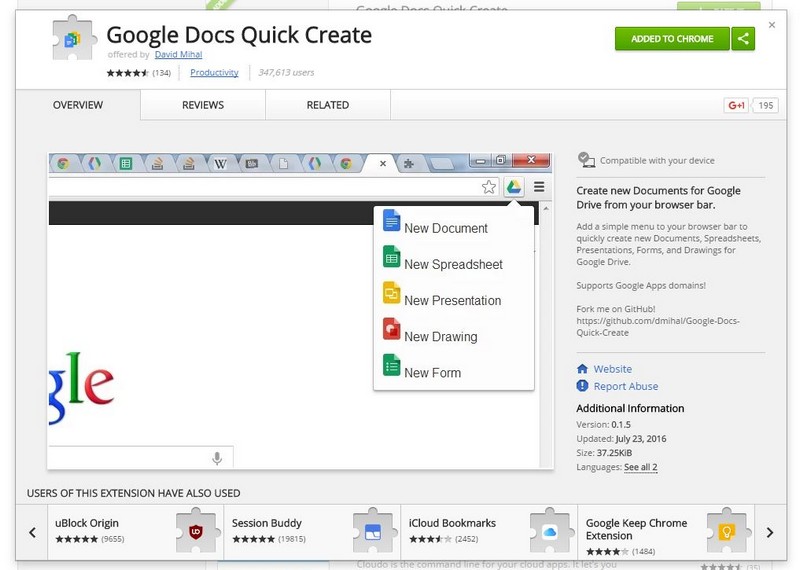Click the share icon button
This screenshot has width=800, height=570.
(743, 39)
